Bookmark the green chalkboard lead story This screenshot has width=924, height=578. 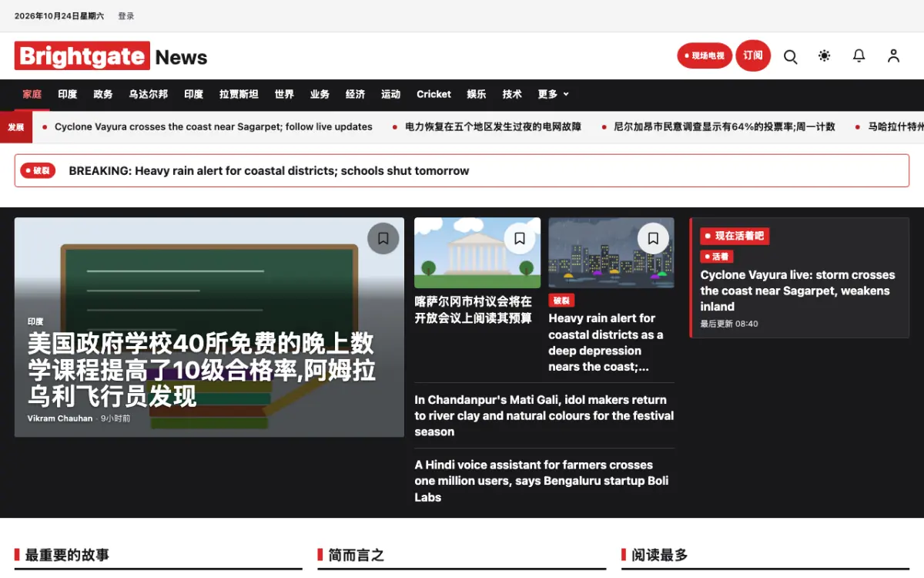click(x=383, y=238)
